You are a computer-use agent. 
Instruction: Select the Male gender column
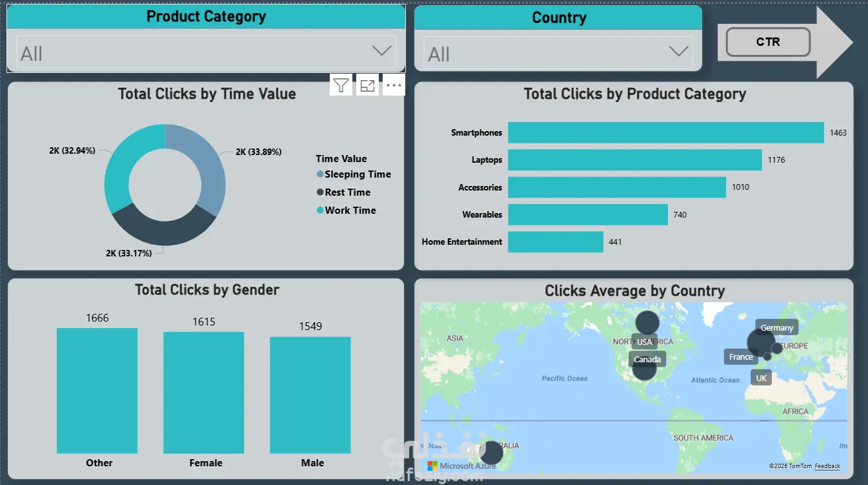(x=310, y=395)
